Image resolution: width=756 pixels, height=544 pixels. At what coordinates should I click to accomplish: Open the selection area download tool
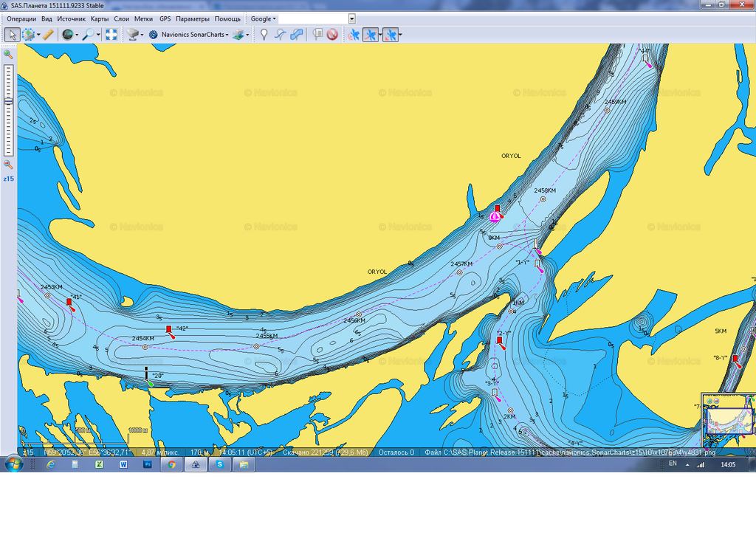[29, 35]
